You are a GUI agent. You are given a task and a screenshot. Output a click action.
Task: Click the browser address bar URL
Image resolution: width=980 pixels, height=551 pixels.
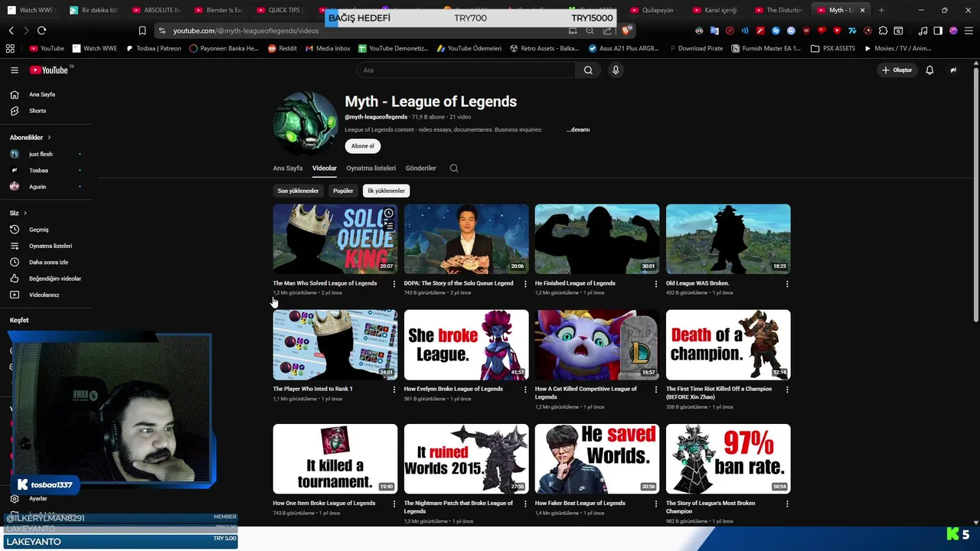point(246,31)
